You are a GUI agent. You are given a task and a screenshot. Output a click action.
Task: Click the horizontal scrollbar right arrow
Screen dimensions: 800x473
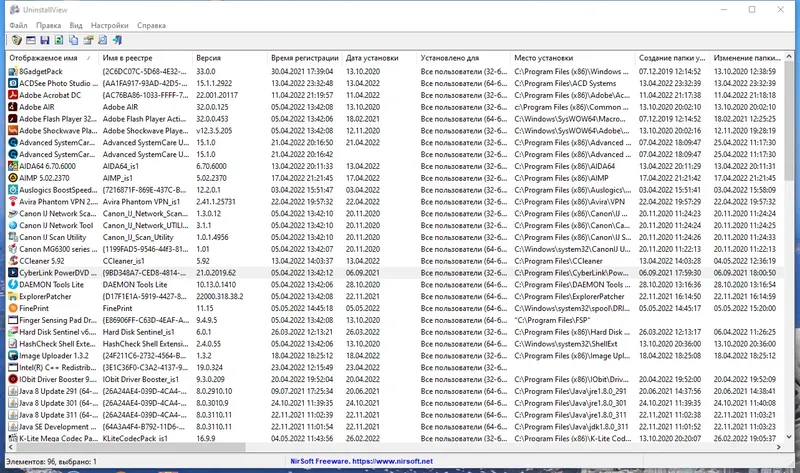(779, 447)
